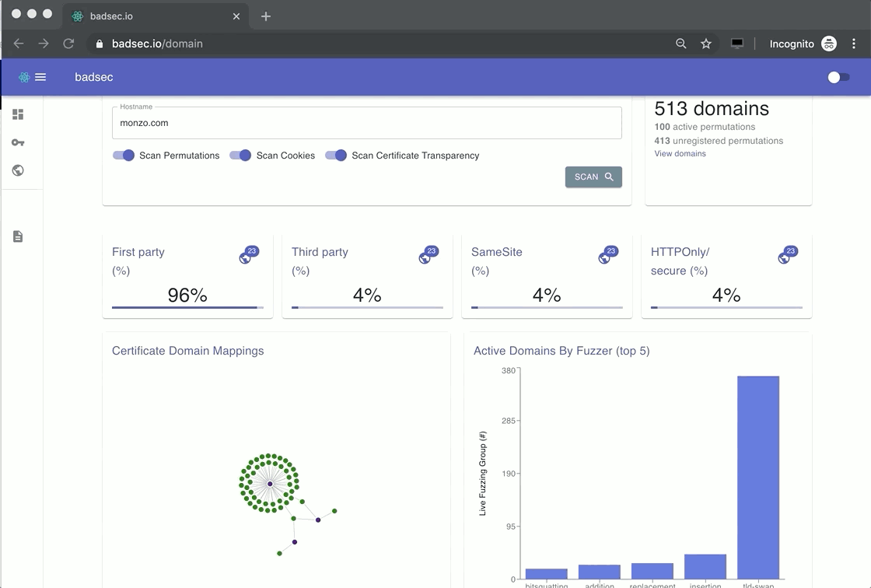Click the 100 active permutations text
Image resolution: width=871 pixels, height=588 pixels.
[x=705, y=127]
